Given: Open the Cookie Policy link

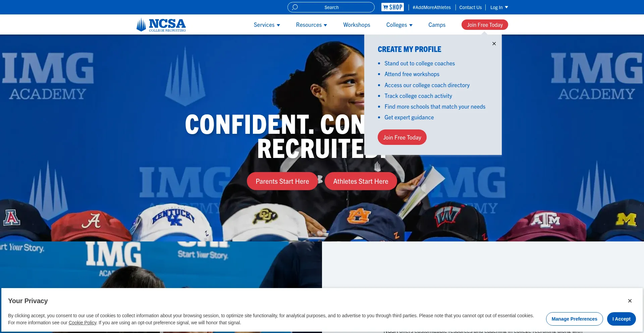Looking at the screenshot, I should (x=83, y=323).
